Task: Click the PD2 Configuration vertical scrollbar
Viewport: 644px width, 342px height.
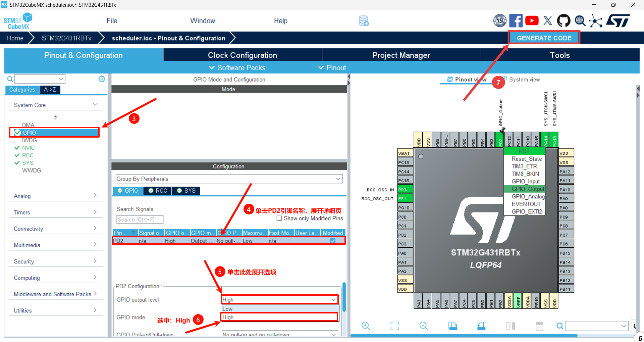Action: click(344, 297)
